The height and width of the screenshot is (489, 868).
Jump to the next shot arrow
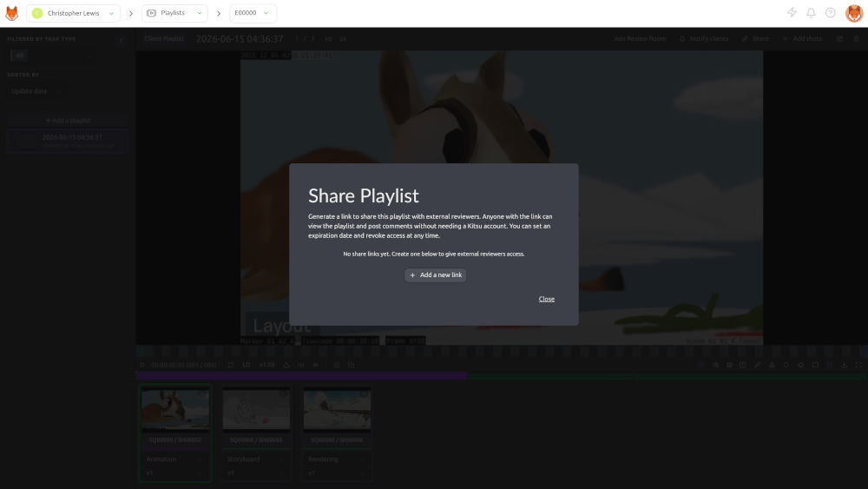pyautogui.click(x=343, y=39)
